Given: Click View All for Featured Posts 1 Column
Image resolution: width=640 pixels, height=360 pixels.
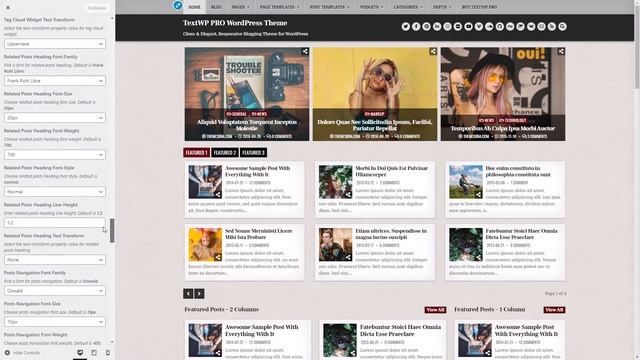Looking at the screenshot, I should click(554, 310).
